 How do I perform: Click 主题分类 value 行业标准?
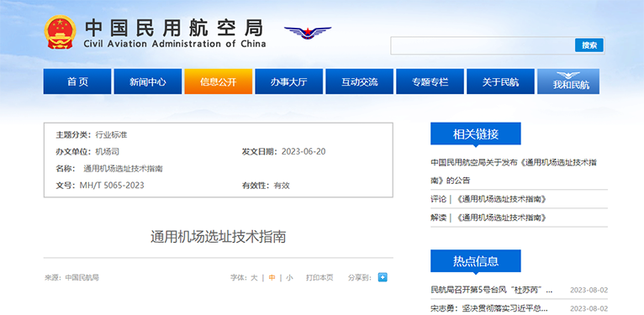tap(111, 135)
